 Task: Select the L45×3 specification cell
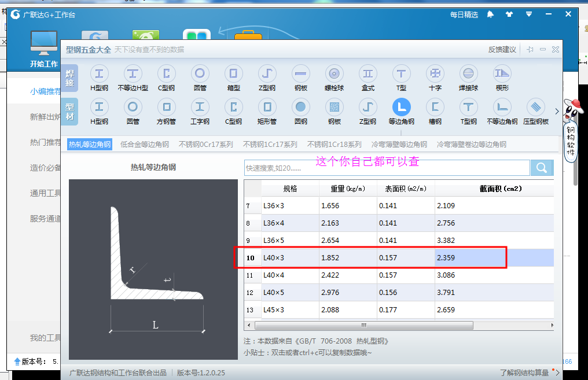coord(291,310)
